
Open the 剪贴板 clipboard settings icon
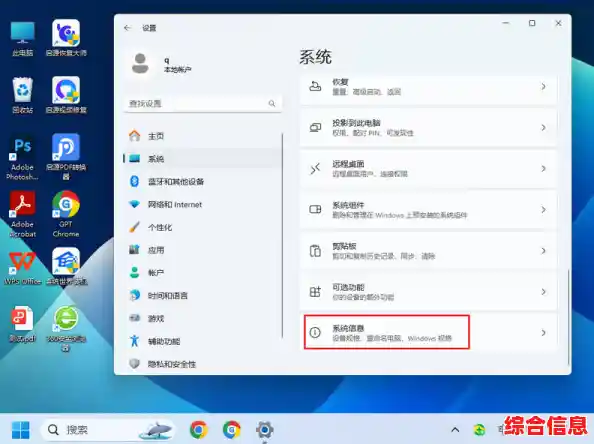pyautogui.click(x=315, y=251)
